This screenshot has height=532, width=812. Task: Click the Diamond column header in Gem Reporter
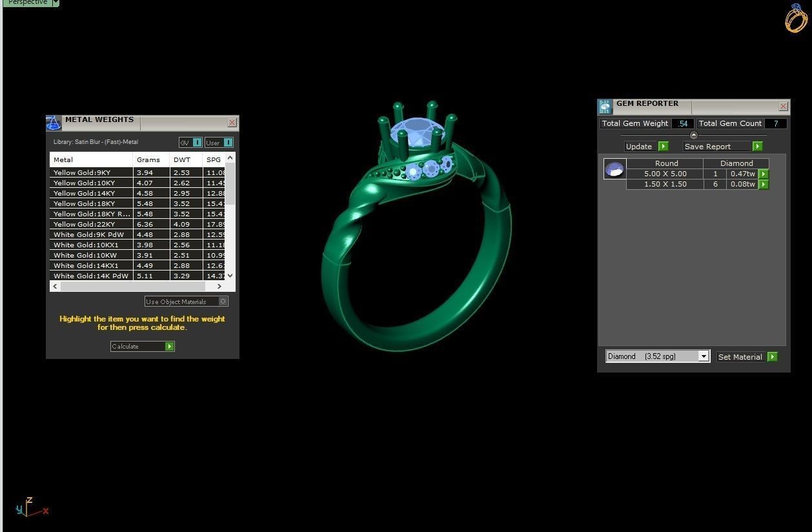(x=736, y=163)
